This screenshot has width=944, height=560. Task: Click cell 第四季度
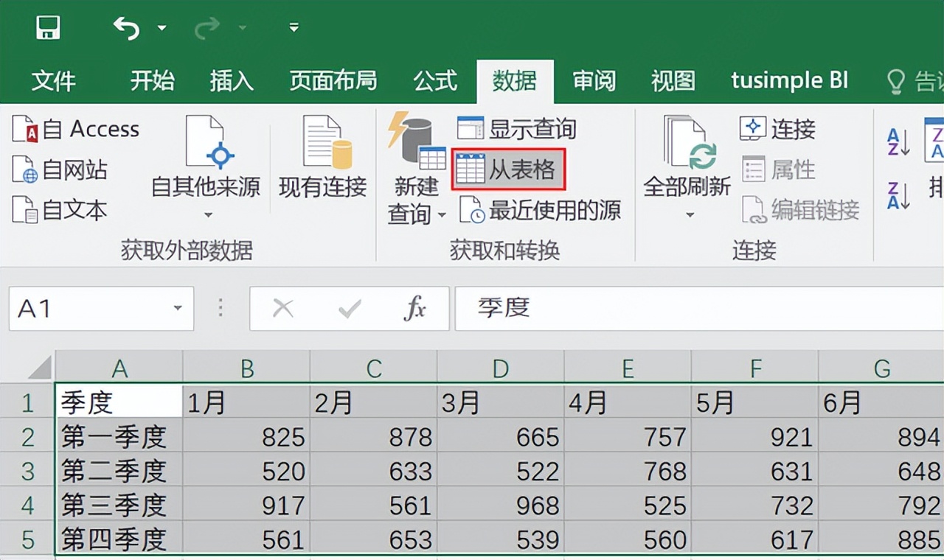[x=119, y=539]
